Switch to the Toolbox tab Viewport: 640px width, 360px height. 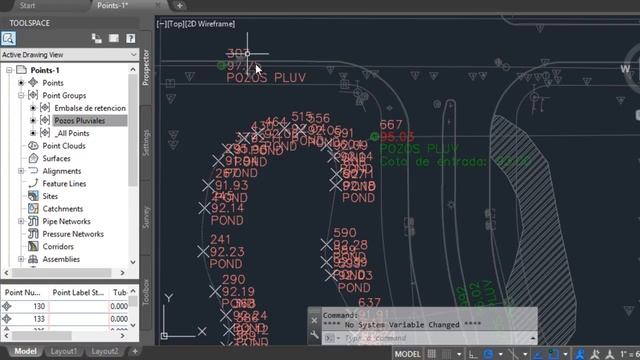point(146,292)
